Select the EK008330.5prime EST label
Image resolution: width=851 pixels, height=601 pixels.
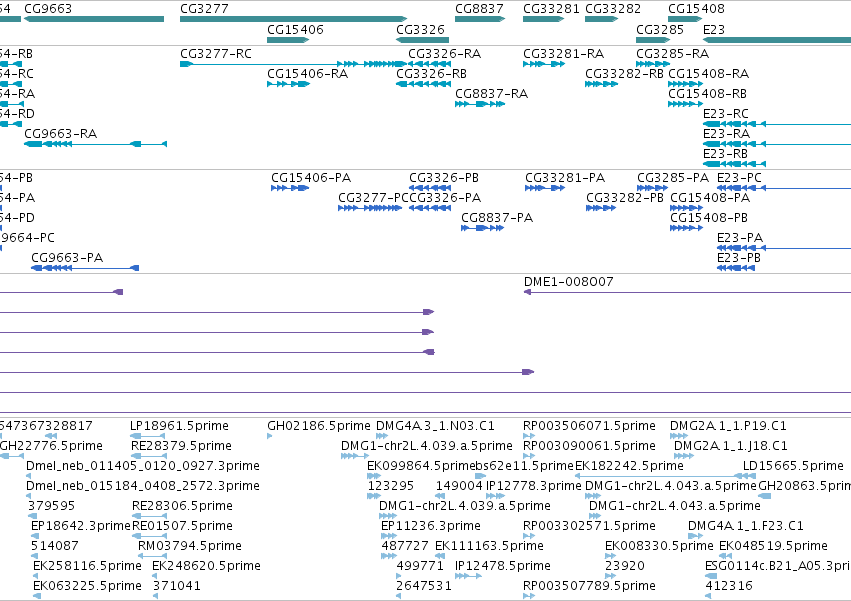pyautogui.click(x=659, y=547)
